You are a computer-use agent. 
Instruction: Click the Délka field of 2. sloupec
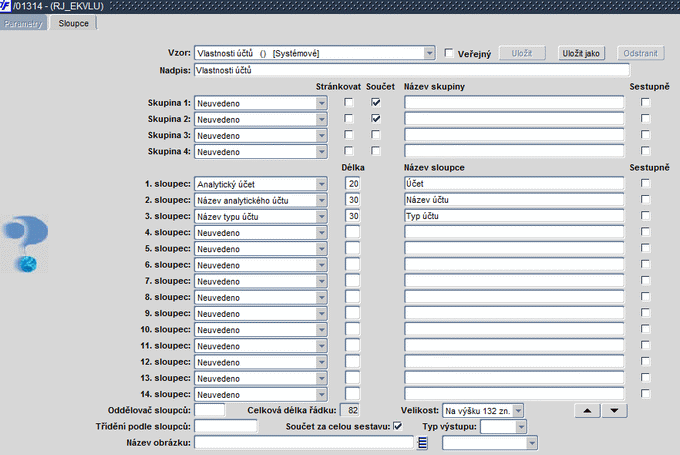[353, 200]
